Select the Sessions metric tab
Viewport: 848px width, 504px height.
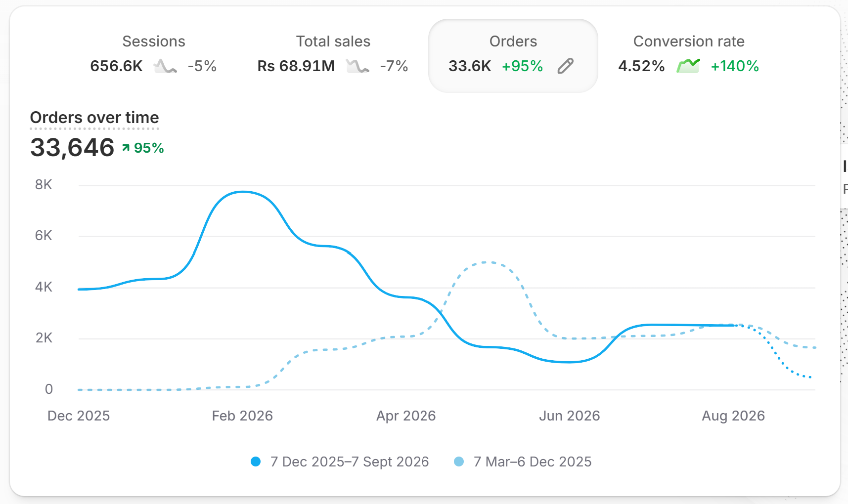pos(154,54)
